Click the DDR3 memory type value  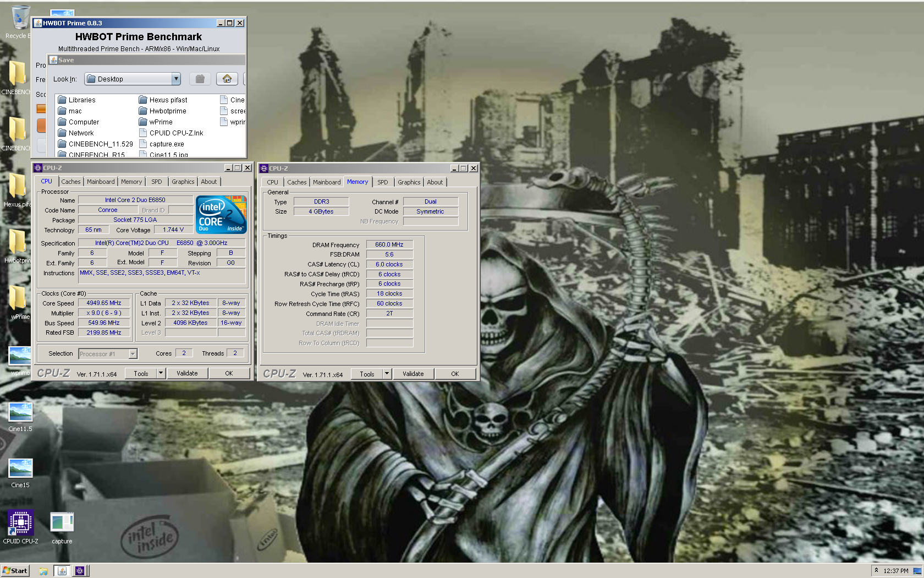click(321, 201)
